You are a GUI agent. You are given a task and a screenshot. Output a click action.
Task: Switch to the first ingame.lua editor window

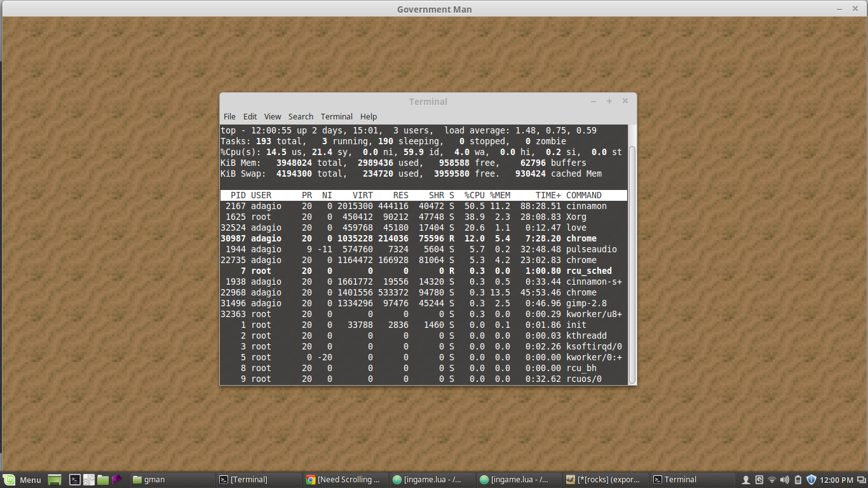432,480
